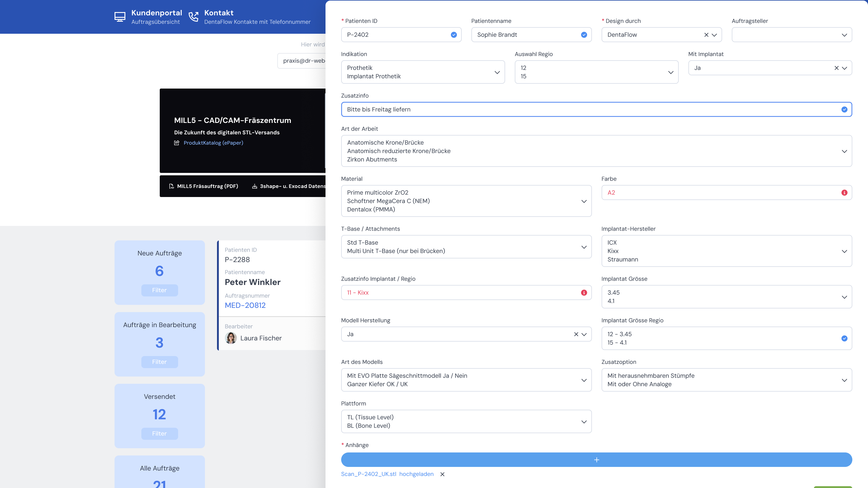
Task: Click the Anhänge upload bar
Action: [596, 460]
